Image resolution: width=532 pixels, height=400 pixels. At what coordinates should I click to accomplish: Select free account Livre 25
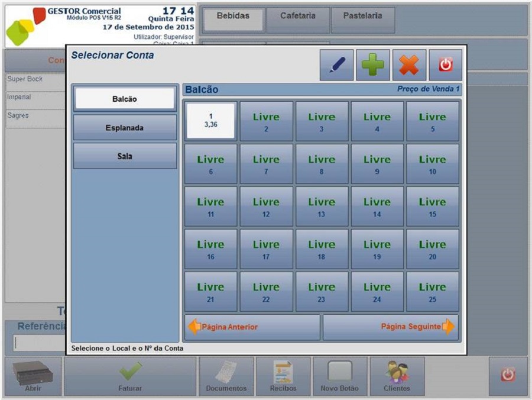click(433, 292)
